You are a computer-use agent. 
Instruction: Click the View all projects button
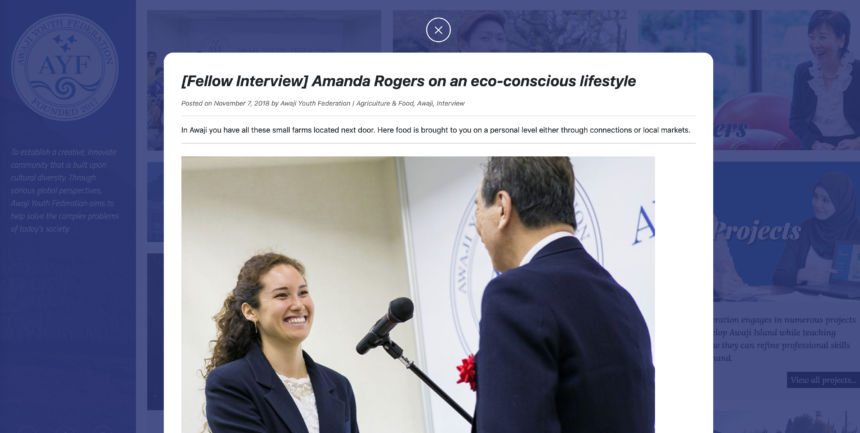pos(822,380)
